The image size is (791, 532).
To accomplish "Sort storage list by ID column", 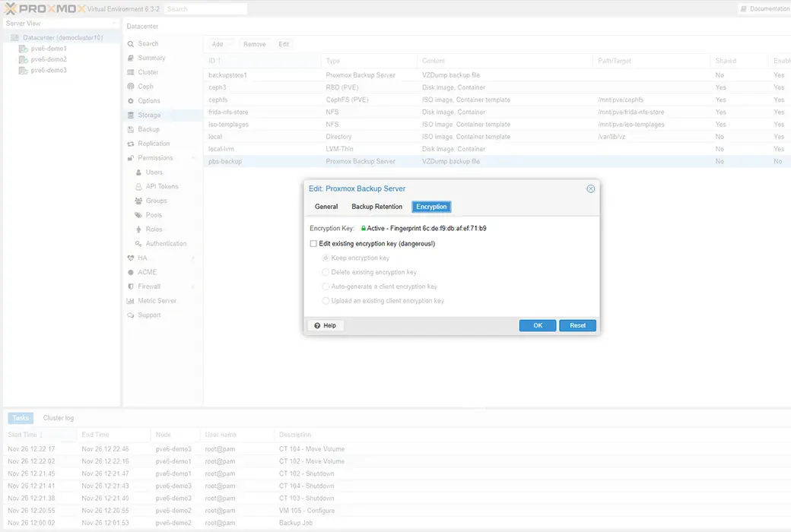I will click(x=262, y=61).
